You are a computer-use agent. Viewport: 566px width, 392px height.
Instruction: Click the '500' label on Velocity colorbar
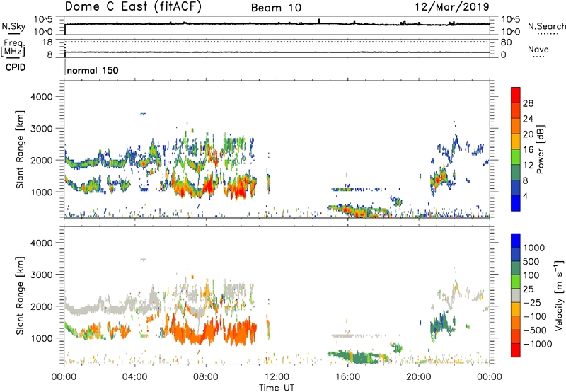coord(531,262)
